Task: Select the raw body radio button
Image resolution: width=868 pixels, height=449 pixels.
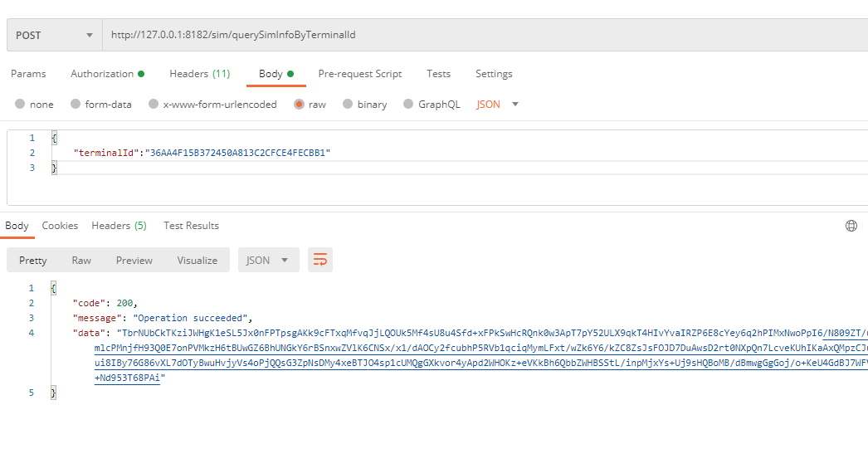Action: coord(297,105)
